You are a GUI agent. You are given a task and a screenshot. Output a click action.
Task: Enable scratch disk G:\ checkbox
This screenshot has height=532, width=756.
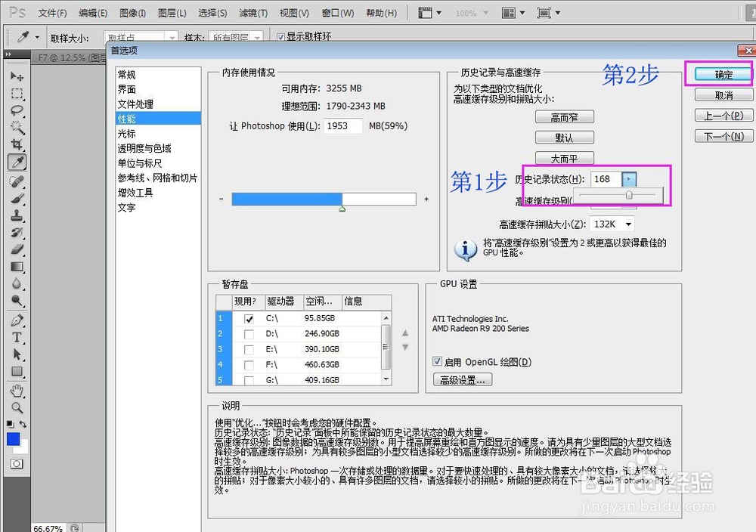click(x=249, y=380)
